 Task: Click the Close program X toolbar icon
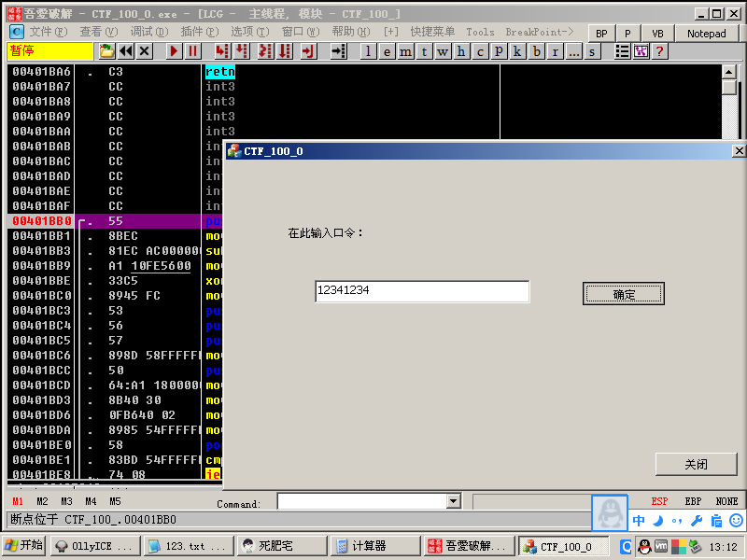[x=145, y=51]
